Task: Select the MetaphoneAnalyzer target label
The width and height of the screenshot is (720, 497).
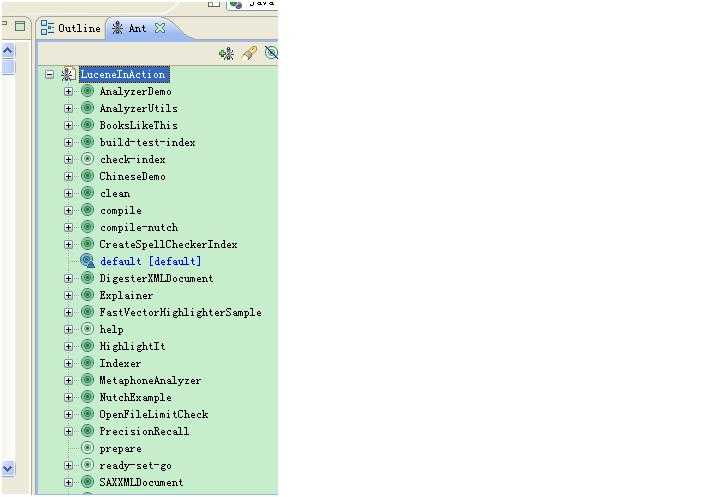Action: pos(151,380)
